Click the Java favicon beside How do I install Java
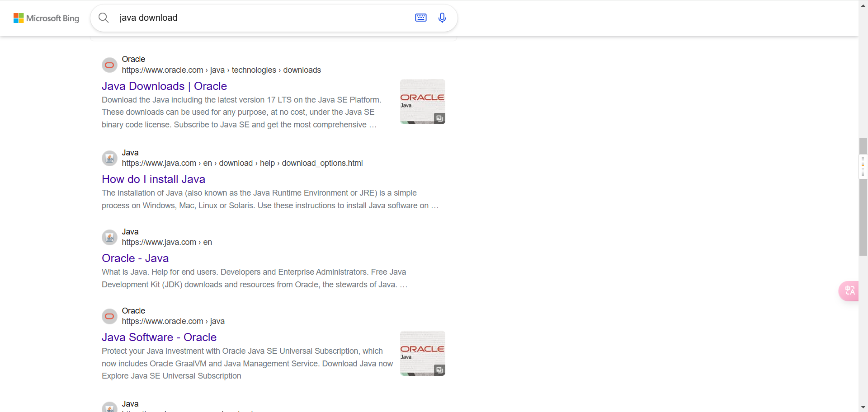The image size is (868, 412). [109, 158]
